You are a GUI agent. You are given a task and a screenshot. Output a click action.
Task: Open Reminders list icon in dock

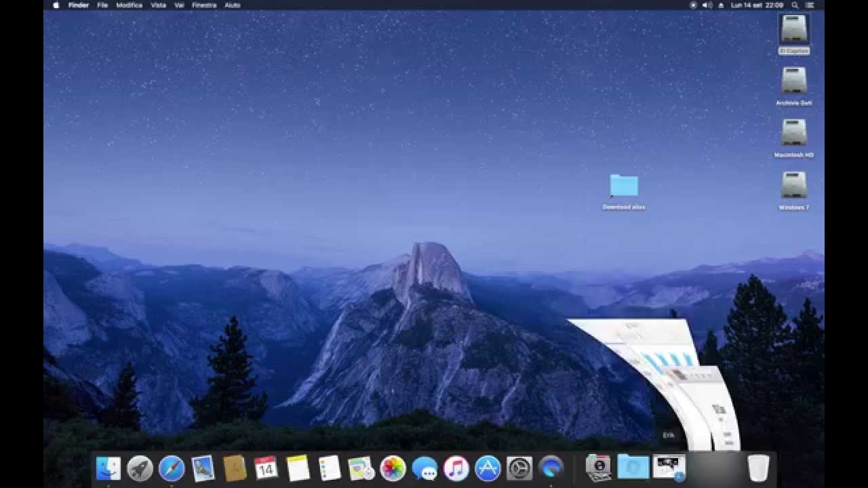coord(330,468)
